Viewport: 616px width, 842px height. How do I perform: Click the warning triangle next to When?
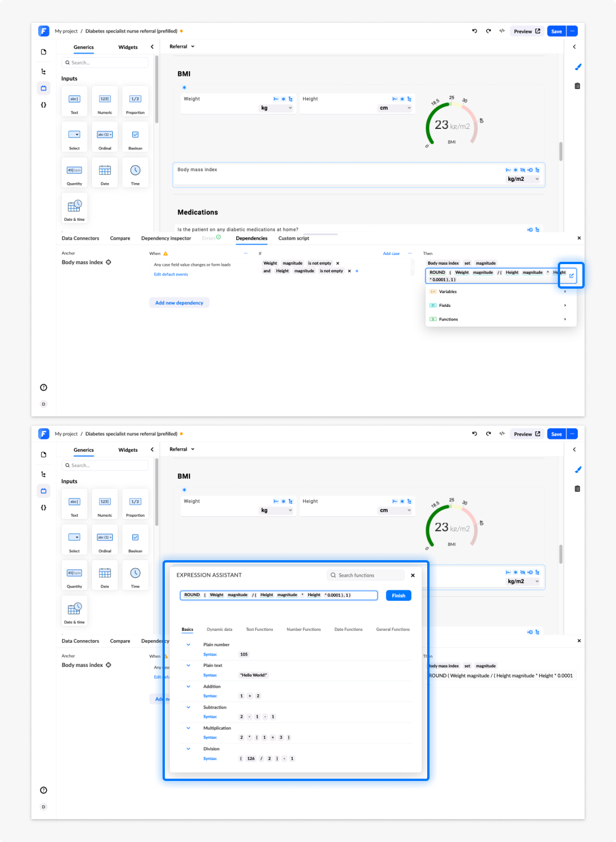pyautogui.click(x=165, y=253)
